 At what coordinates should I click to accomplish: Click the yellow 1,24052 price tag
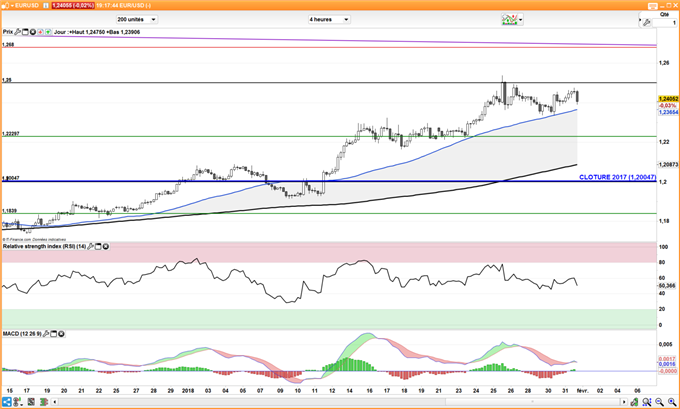pos(668,99)
